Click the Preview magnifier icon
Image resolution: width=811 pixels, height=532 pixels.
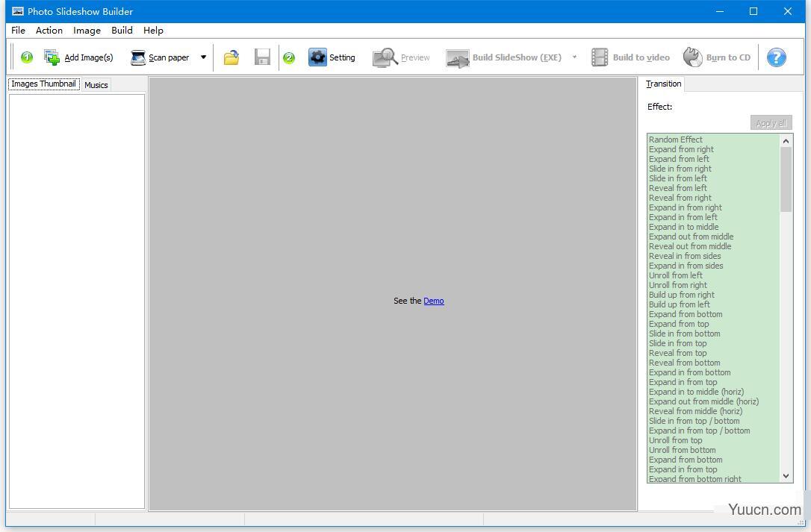tap(385, 57)
